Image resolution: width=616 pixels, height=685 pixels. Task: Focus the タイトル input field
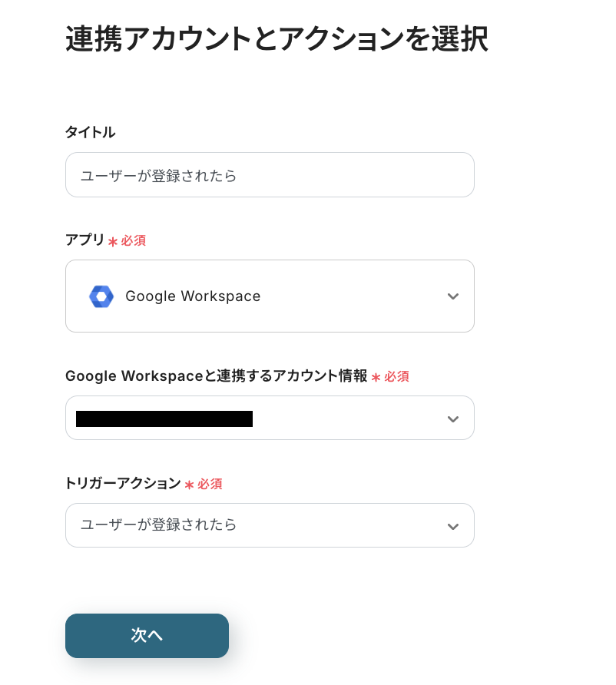(269, 175)
